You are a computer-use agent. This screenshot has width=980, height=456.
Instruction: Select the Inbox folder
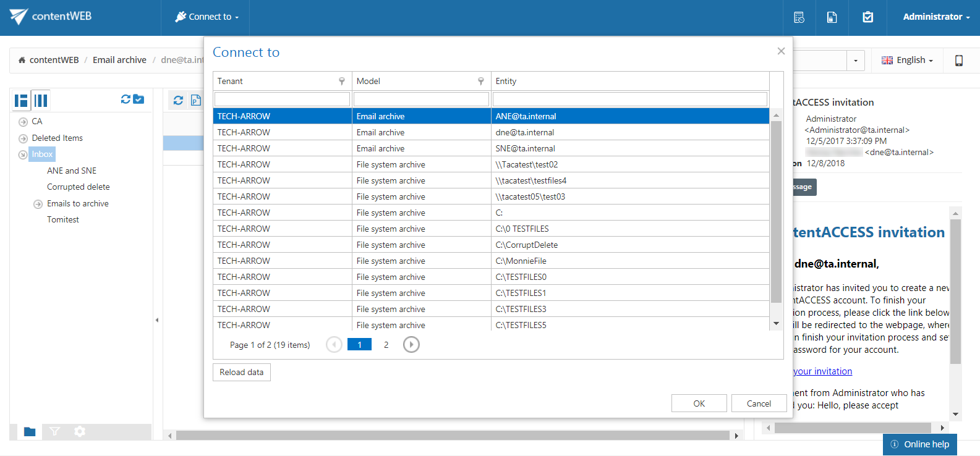coord(42,154)
